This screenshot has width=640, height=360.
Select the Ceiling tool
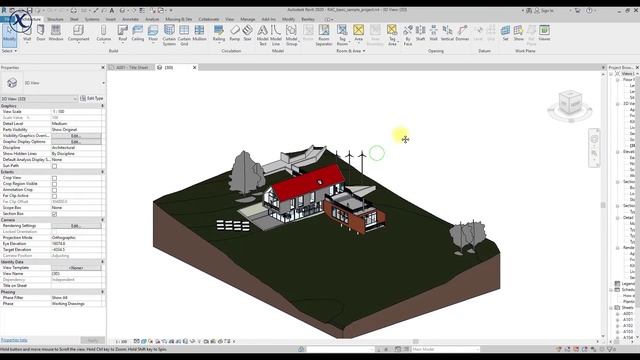pos(138,33)
